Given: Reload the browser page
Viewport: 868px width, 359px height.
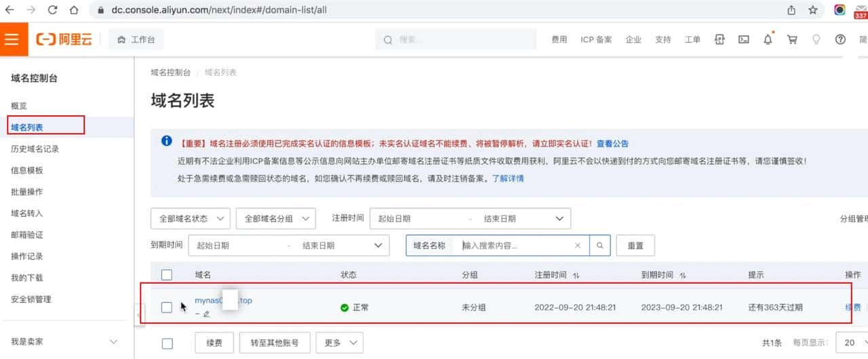Looking at the screenshot, I should click(x=52, y=10).
